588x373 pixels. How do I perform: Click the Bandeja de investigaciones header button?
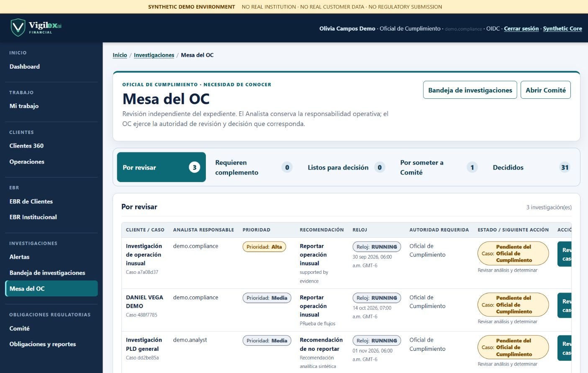tap(470, 90)
